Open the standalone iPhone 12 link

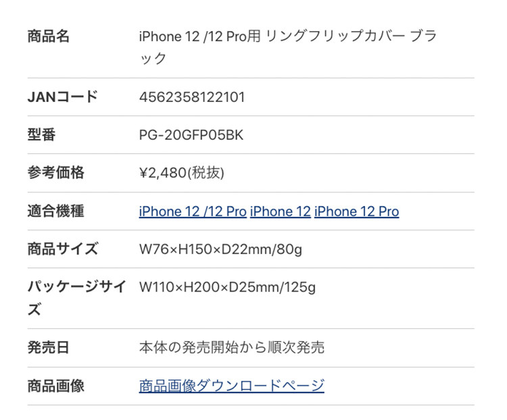pos(281,211)
